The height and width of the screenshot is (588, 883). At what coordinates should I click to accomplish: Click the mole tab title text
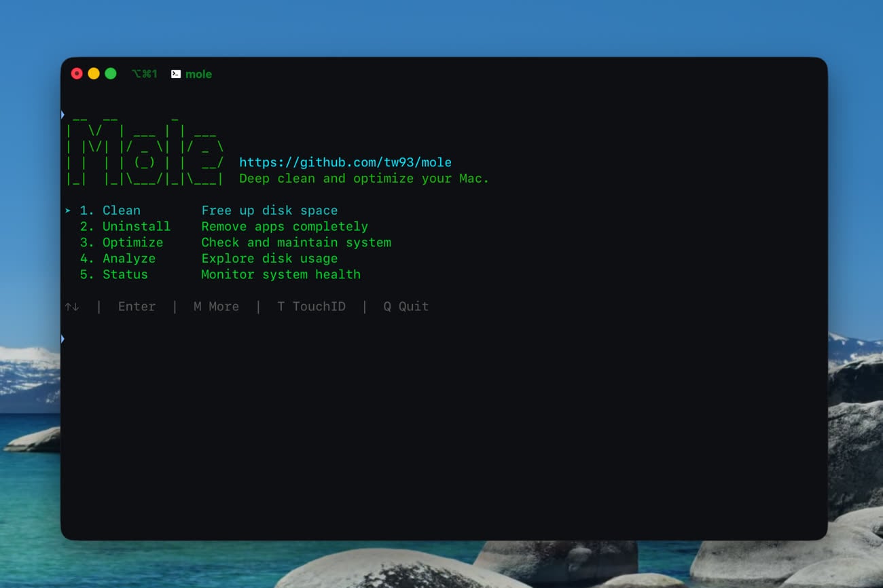click(198, 74)
